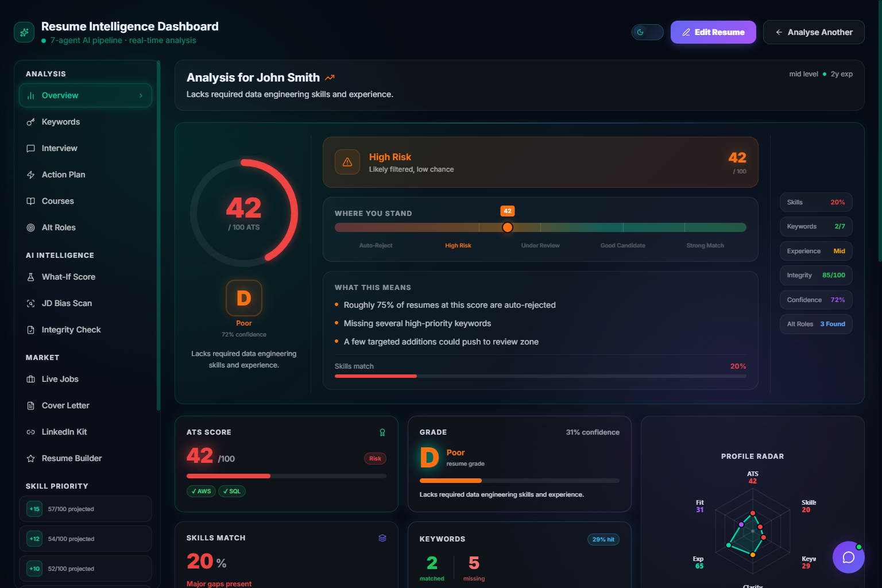The width and height of the screenshot is (882, 588).
Task: Open the Overview section
Action: 86,95
